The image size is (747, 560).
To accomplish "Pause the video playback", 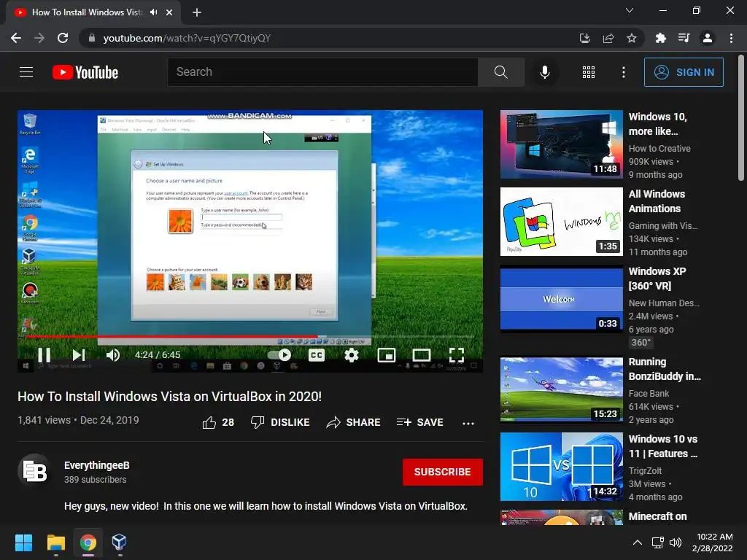I will pos(44,355).
